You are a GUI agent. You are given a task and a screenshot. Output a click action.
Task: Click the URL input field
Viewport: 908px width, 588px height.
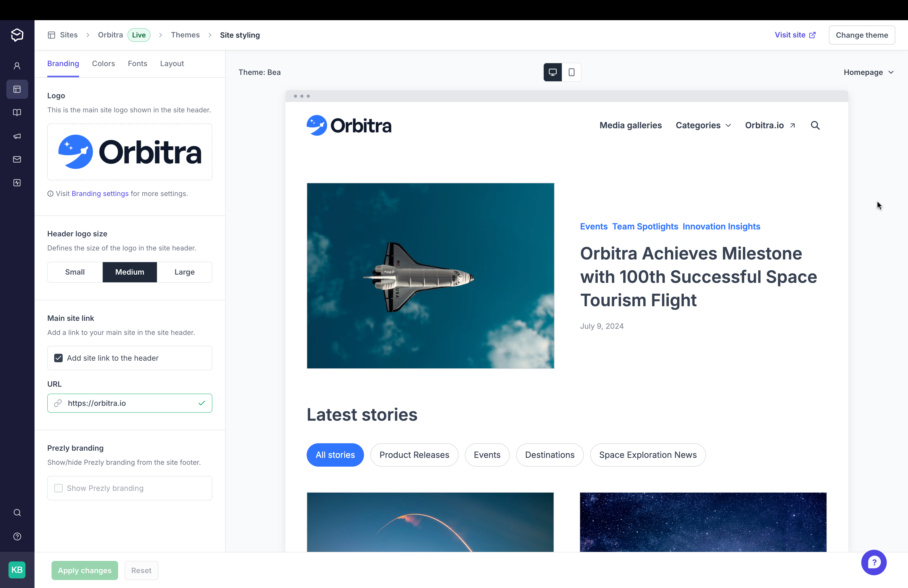coord(130,403)
